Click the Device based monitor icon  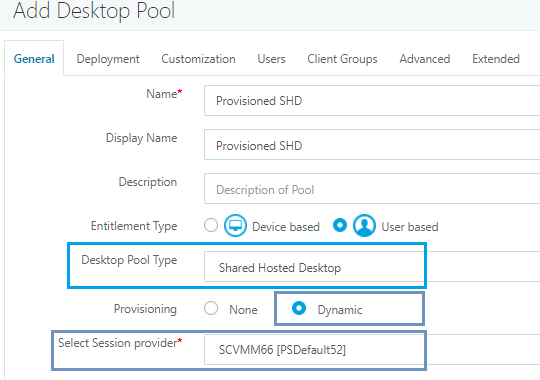coord(235,226)
